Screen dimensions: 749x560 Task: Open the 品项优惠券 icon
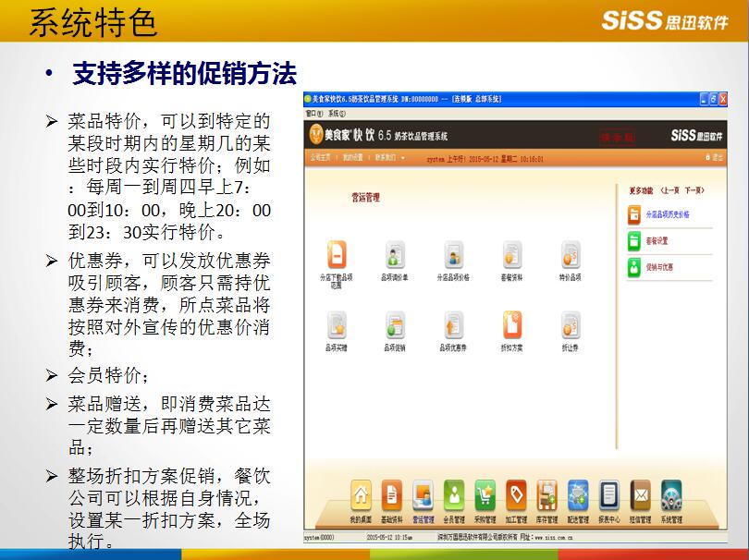click(453, 325)
